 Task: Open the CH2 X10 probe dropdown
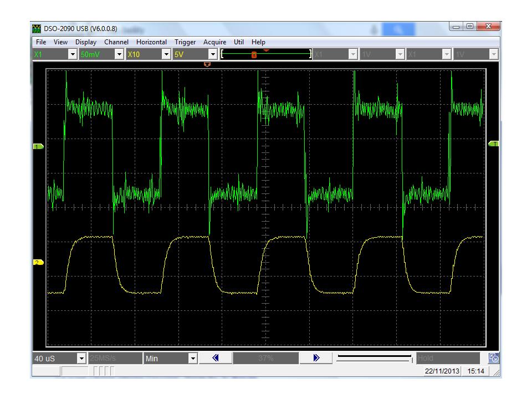point(166,54)
